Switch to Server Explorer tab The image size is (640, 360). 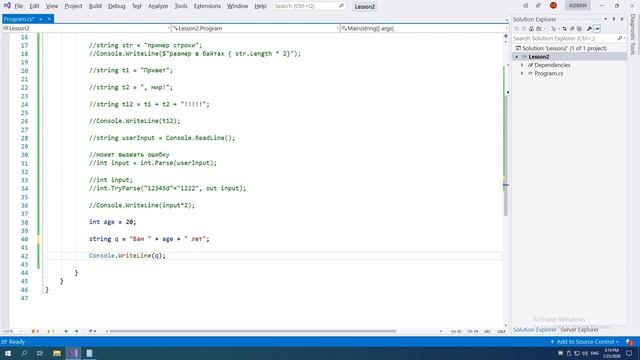(x=579, y=329)
